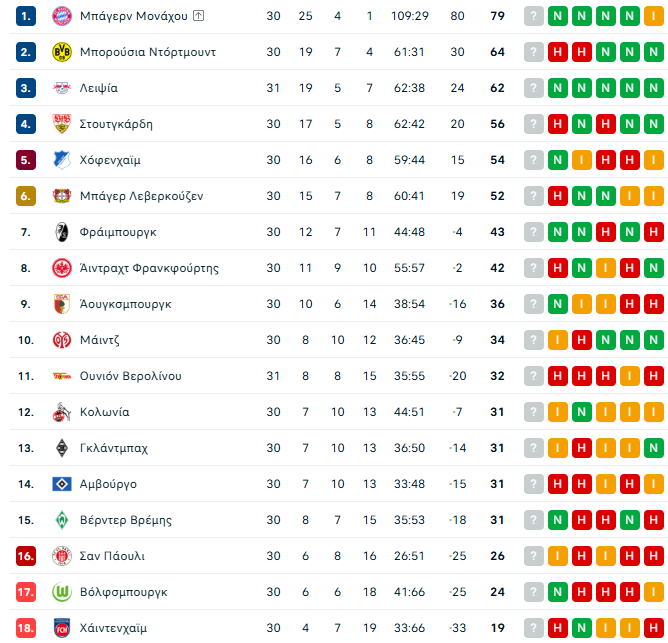Open the Φράιμπουργκ team link
Viewport: 668px width, 643px height.
[118, 232]
